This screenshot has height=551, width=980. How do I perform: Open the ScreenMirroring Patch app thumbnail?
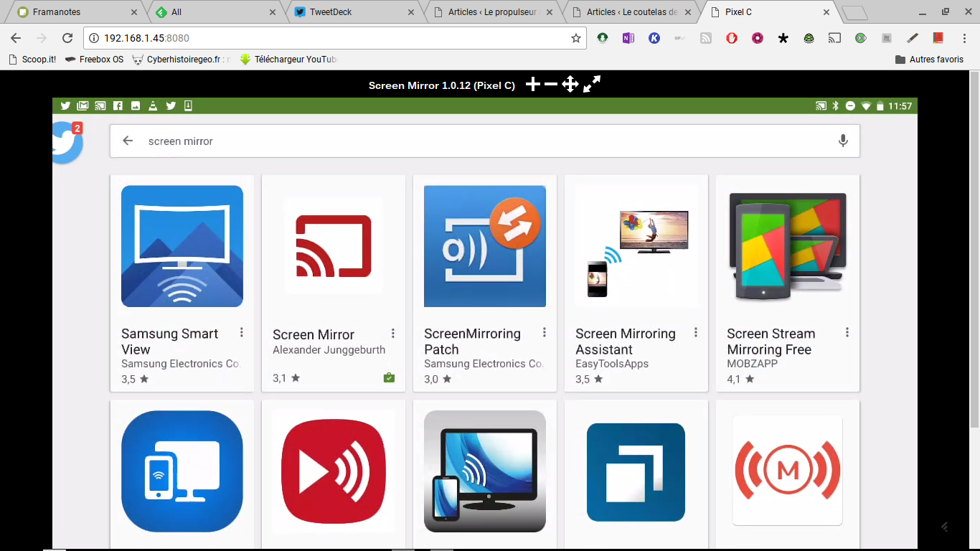[x=485, y=246]
